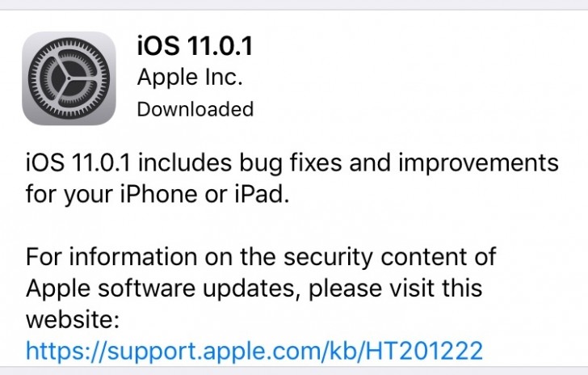Click the 'iOS 11.0.1' text starting the description
Image resolution: width=588 pixels, height=375 pixels.
click(78, 163)
